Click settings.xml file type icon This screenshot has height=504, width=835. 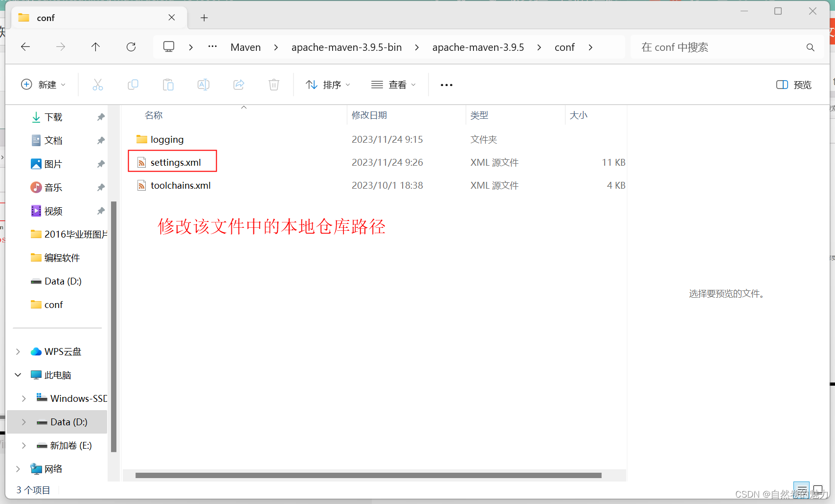tap(141, 162)
